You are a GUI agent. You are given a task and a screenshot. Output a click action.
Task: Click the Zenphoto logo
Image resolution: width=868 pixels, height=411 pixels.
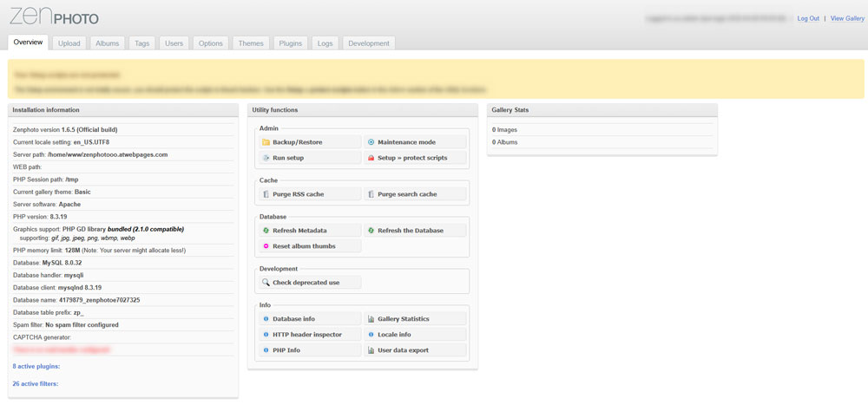[54, 16]
